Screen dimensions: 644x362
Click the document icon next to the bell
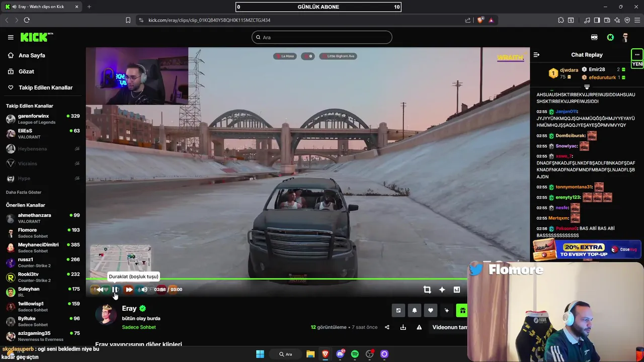tap(398, 311)
